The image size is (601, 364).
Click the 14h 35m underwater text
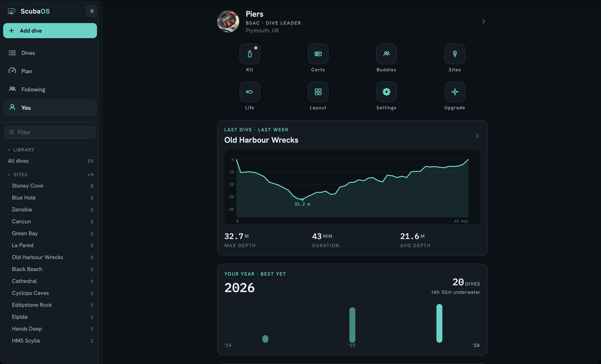(456, 292)
